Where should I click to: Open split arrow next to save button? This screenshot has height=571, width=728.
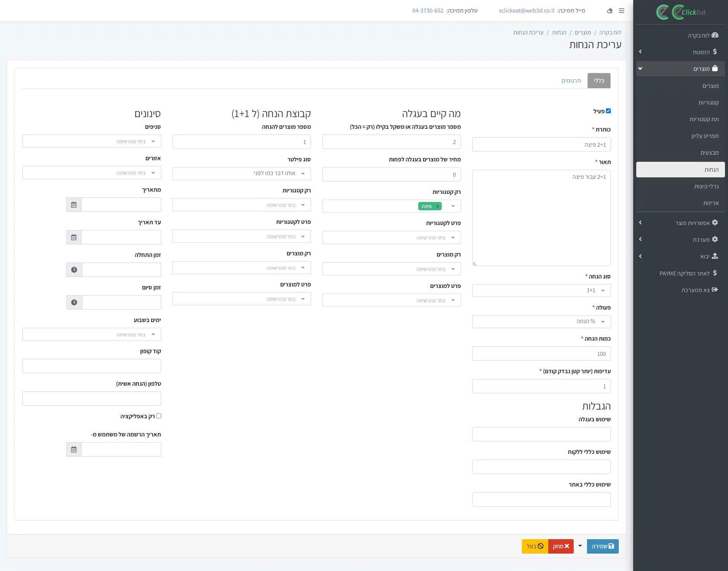[x=580, y=546]
